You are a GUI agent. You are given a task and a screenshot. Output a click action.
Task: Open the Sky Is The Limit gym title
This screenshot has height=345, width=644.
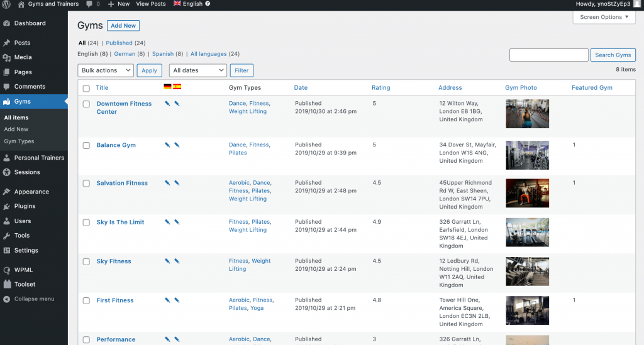pos(120,222)
